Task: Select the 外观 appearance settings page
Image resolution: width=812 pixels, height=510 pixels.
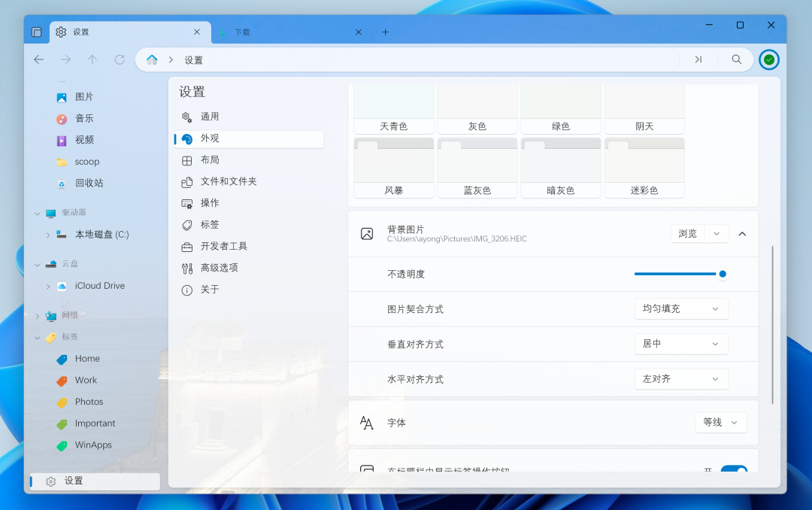Action: click(x=249, y=138)
